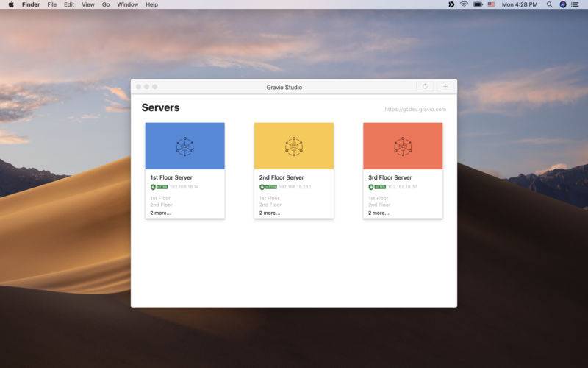Viewport: 588px width, 368px height.
Task: Minimize the Gravio Studio window
Action: pyautogui.click(x=146, y=87)
